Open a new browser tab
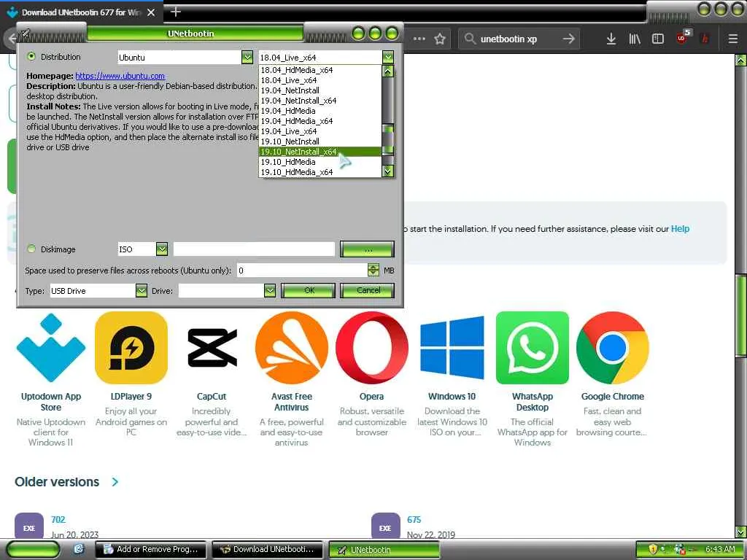This screenshot has width=747, height=560. click(176, 12)
